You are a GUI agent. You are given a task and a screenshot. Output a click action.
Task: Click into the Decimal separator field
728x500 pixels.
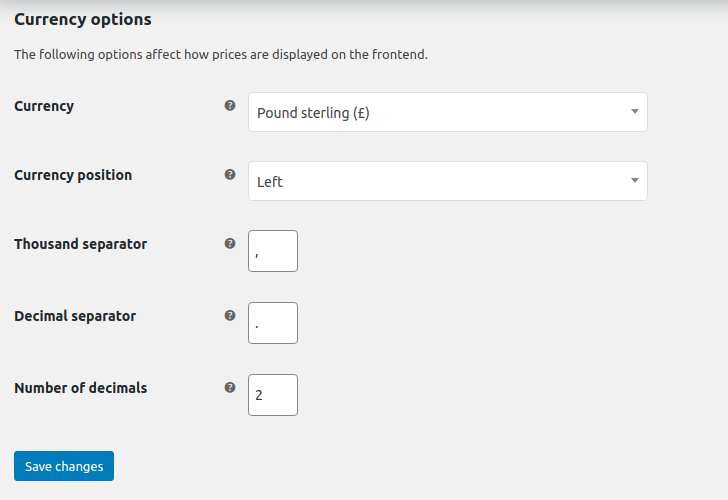pyautogui.click(x=273, y=323)
